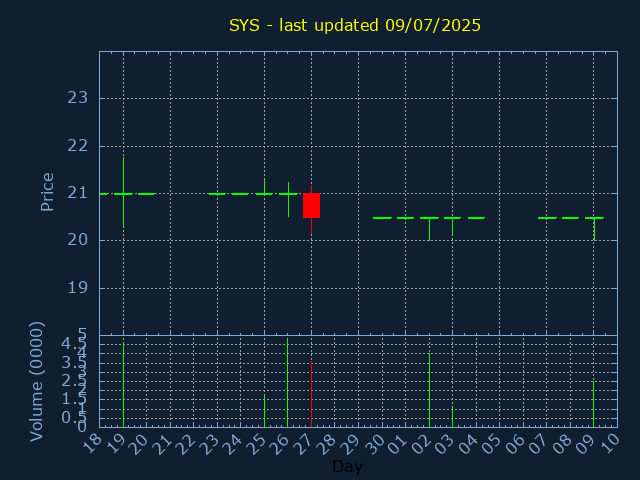Click the price tick label 23

click(78, 98)
